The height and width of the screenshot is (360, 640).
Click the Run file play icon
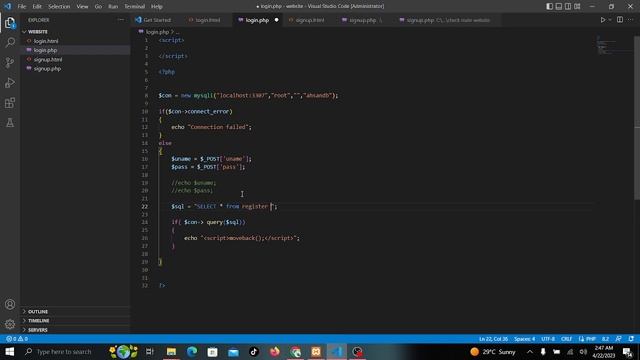pos(602,20)
